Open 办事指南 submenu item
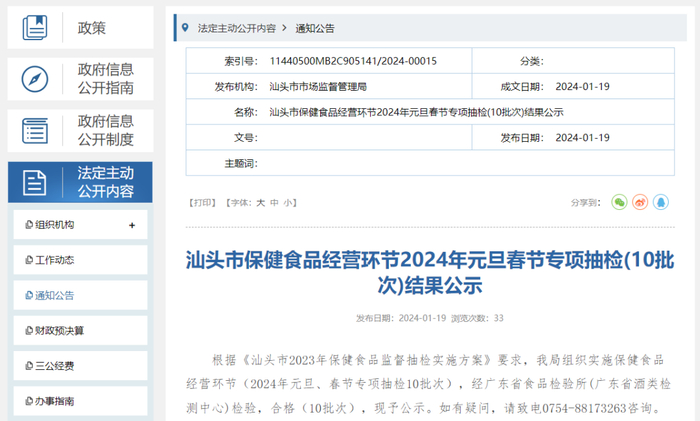This screenshot has height=421, width=700. 80,401
